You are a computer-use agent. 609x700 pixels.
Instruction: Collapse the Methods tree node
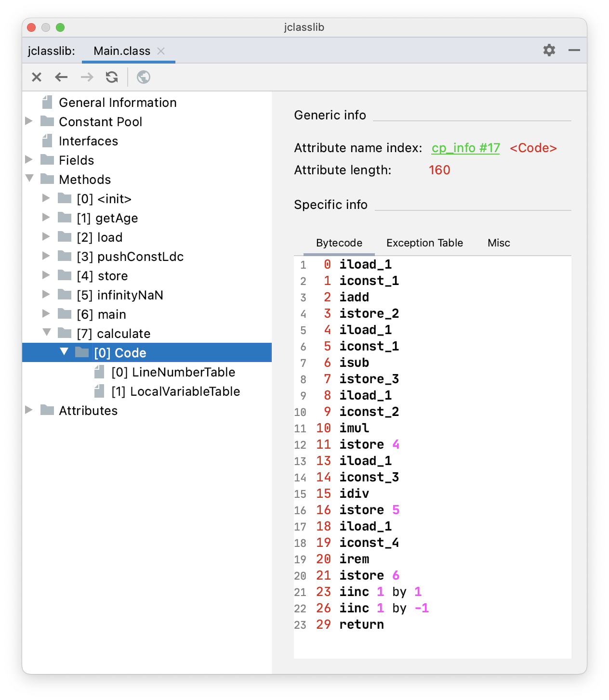(x=29, y=179)
